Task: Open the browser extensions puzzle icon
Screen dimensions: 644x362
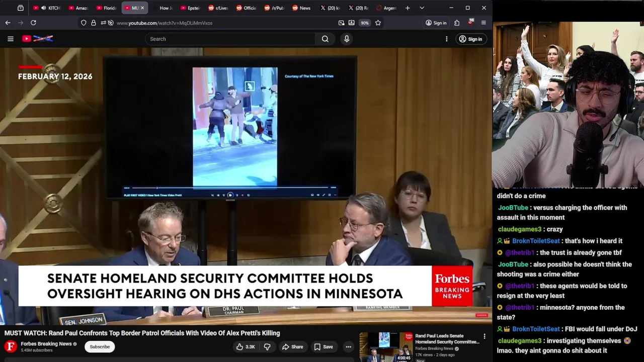Action: (x=457, y=23)
